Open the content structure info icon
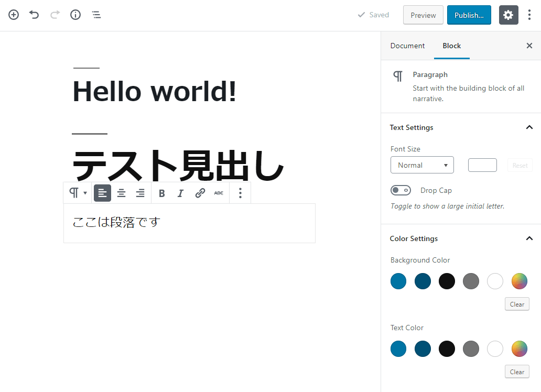Viewport: 541px width, 392px height. pos(75,15)
